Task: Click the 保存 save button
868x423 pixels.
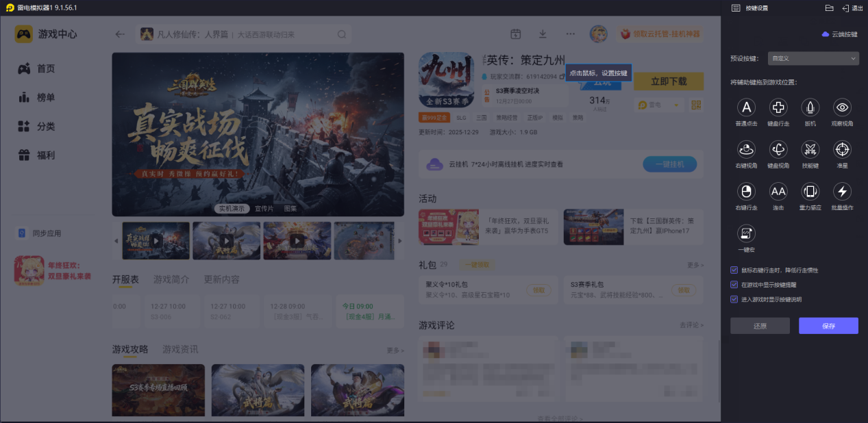Action: 828,326
